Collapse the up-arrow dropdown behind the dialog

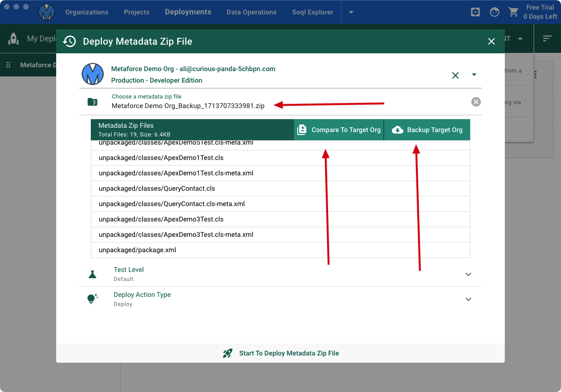pos(520,38)
